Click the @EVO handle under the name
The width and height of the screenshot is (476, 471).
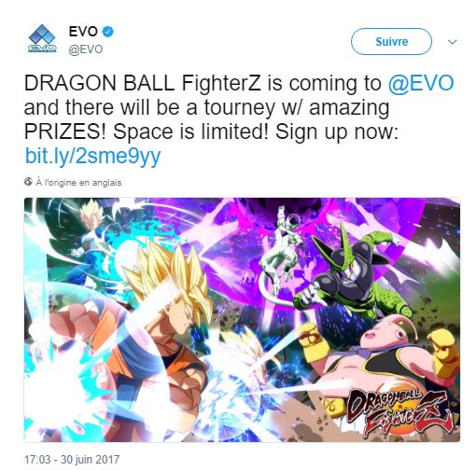[x=86, y=49]
